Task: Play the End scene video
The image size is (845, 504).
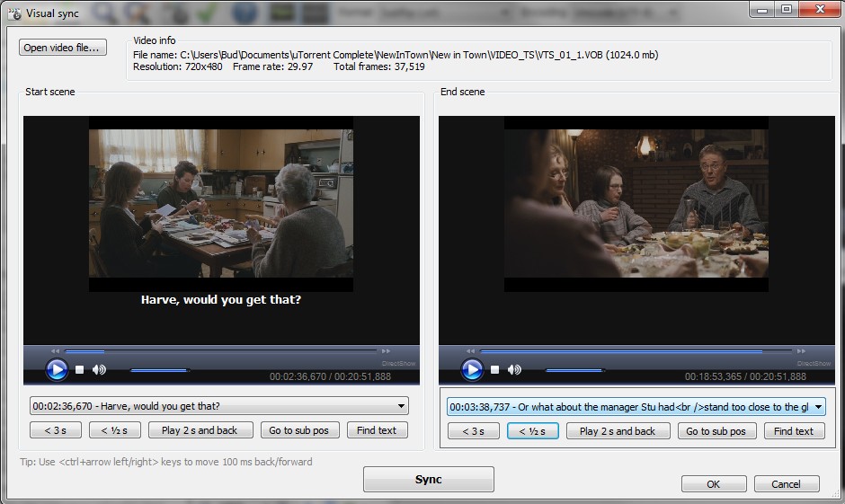Action: tap(472, 370)
